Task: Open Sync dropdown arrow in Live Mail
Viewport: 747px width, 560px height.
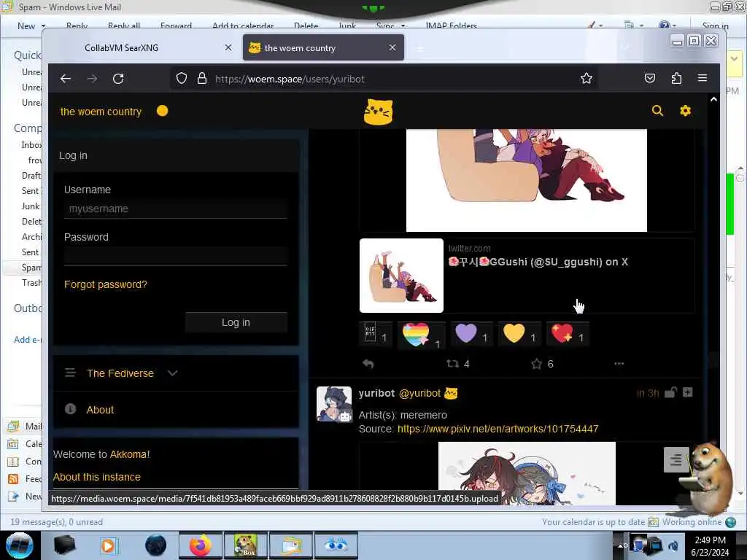Action: [x=403, y=26]
